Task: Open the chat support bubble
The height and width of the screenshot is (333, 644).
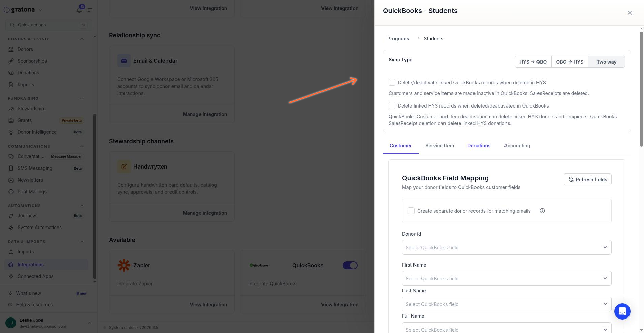Action: click(622, 311)
